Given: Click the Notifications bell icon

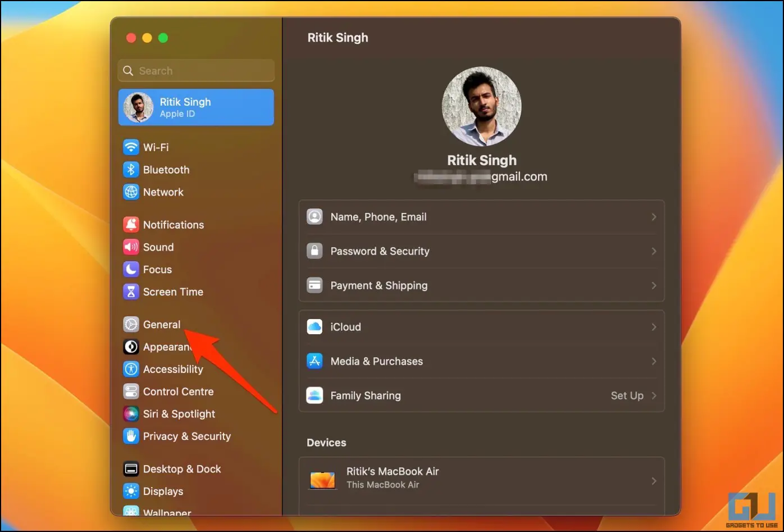Looking at the screenshot, I should [x=131, y=225].
